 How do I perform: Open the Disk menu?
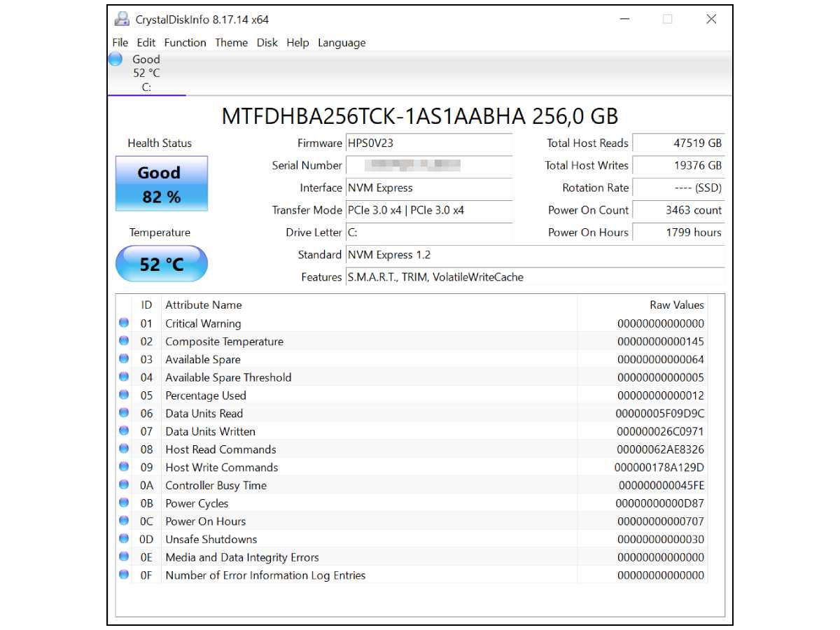(267, 43)
